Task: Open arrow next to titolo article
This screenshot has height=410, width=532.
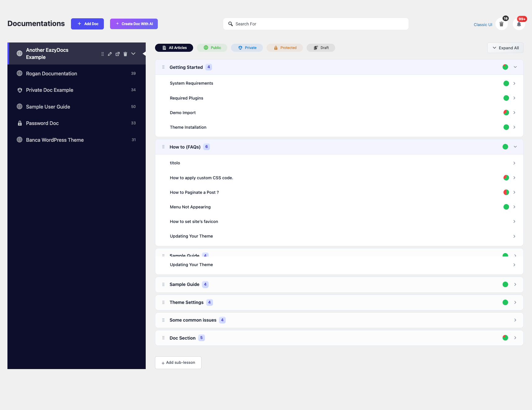Action: pyautogui.click(x=514, y=163)
